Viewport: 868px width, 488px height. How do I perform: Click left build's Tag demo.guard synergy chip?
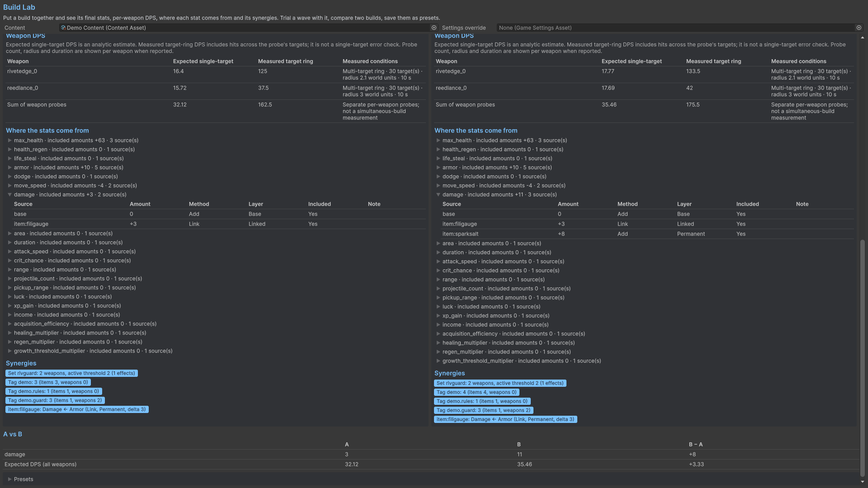click(x=55, y=400)
